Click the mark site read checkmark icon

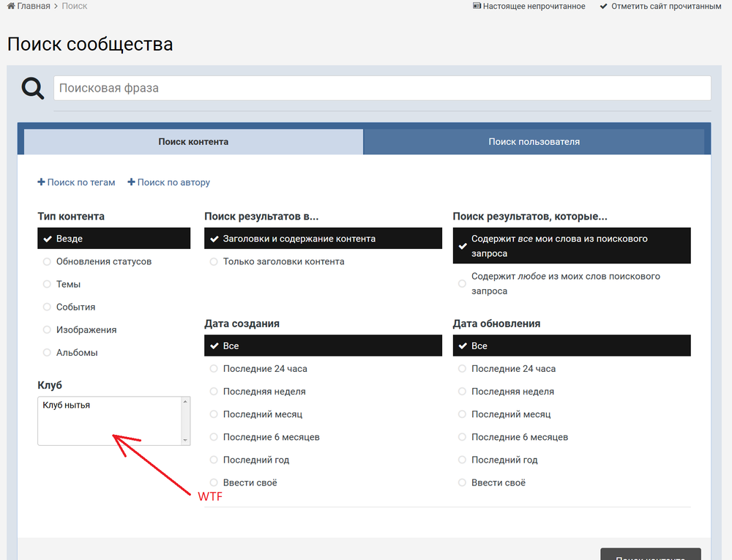coord(603,6)
